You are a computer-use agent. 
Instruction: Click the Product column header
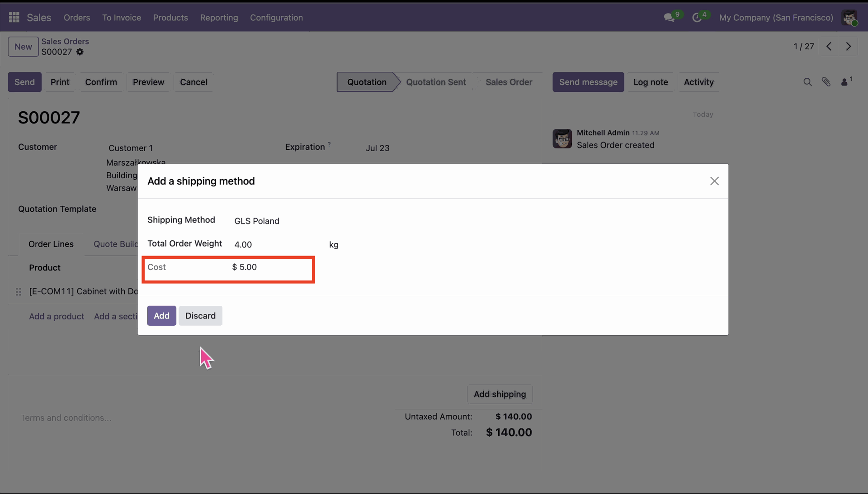[x=45, y=268]
